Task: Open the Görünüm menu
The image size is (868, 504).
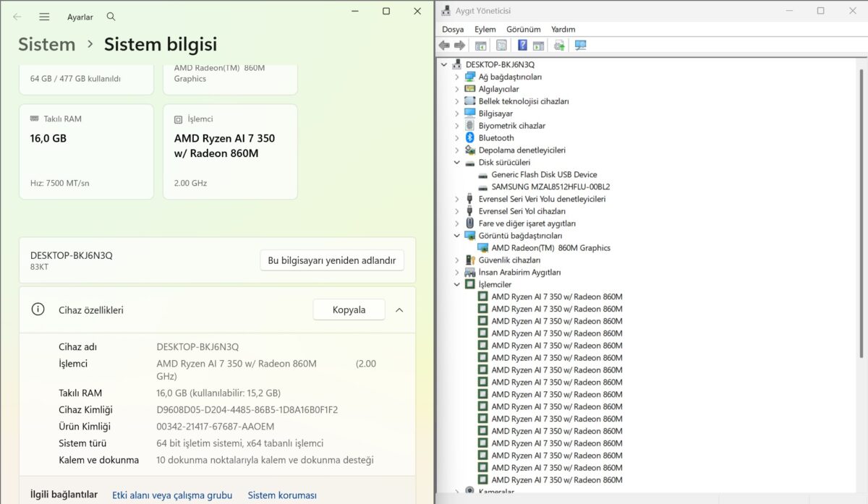Action: pyautogui.click(x=524, y=29)
